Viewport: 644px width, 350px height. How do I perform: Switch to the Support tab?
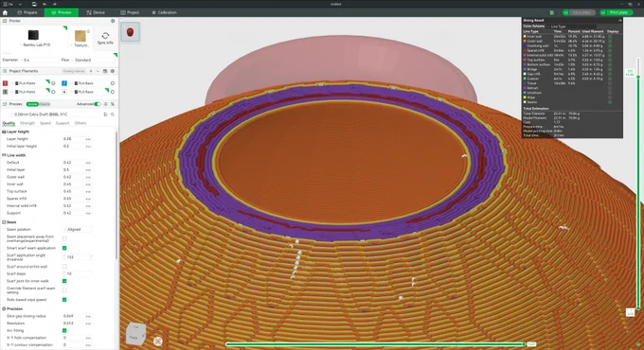click(x=63, y=123)
